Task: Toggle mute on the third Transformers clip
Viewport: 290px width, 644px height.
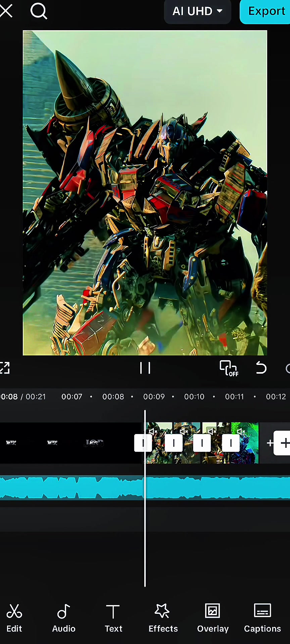Action: coord(212,431)
